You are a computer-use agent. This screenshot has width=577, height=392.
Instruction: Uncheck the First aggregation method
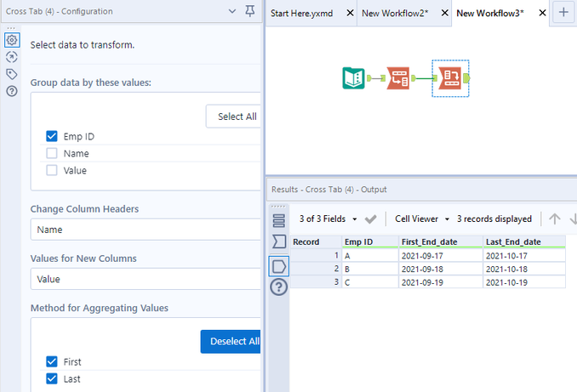coord(52,362)
